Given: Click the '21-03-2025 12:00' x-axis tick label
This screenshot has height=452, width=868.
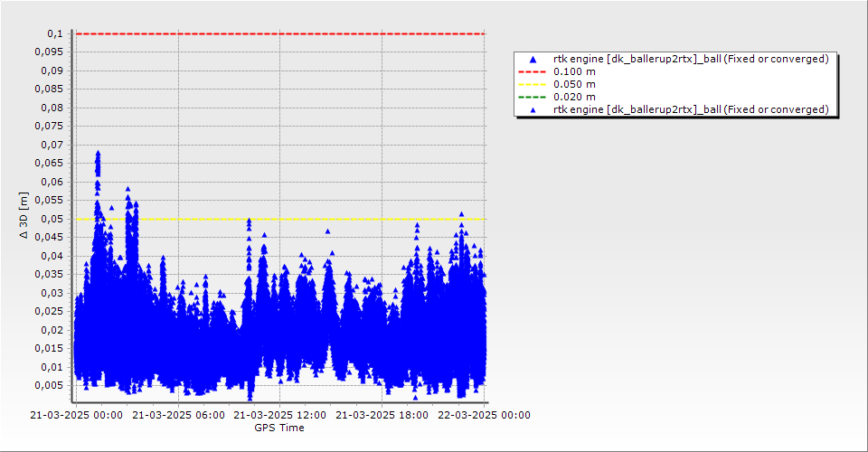Looking at the screenshot, I should (x=279, y=415).
